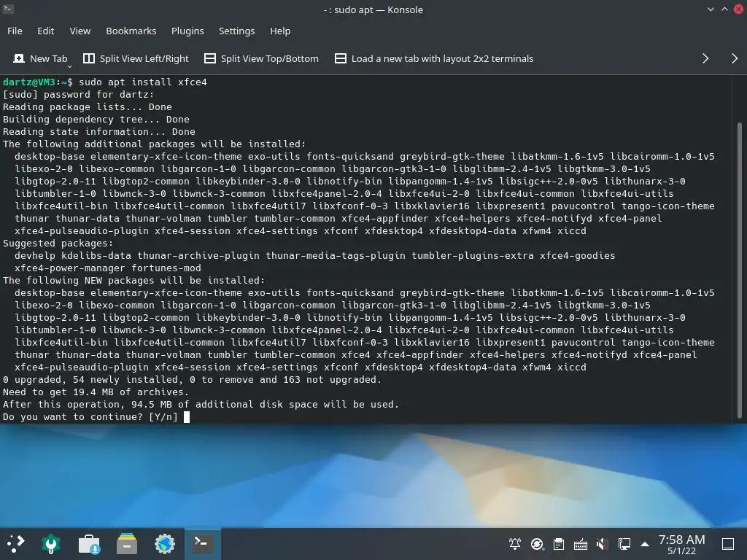747x560 pixels.
Task: Open the web browser globe icon in the taskbar
Action: [165, 543]
